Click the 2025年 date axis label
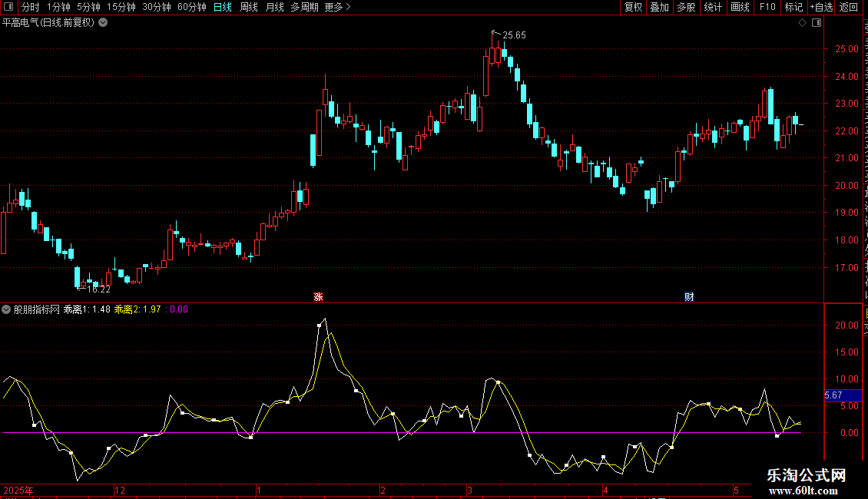868x499 pixels. tap(19, 490)
